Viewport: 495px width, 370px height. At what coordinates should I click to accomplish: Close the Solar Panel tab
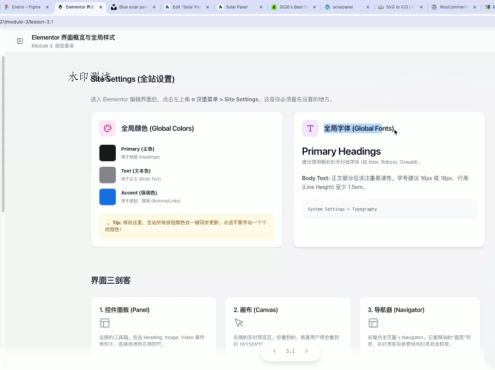[x=261, y=7]
